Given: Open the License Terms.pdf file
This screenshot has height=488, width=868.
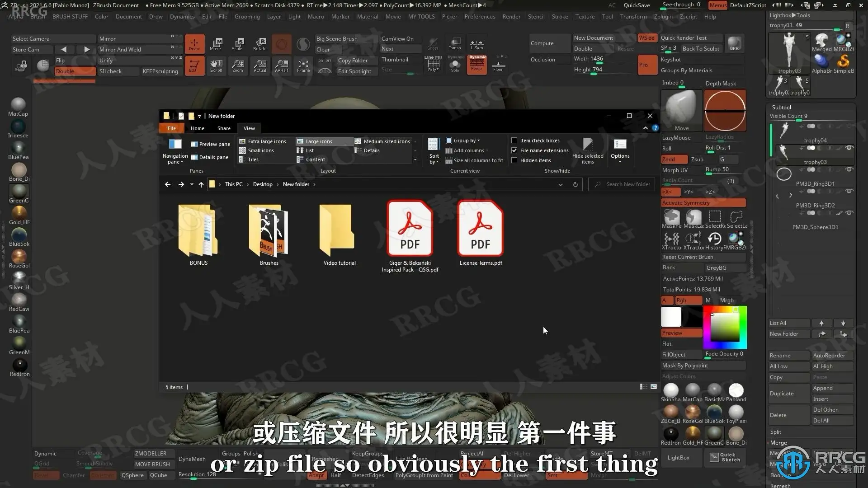Looking at the screenshot, I should [481, 234].
